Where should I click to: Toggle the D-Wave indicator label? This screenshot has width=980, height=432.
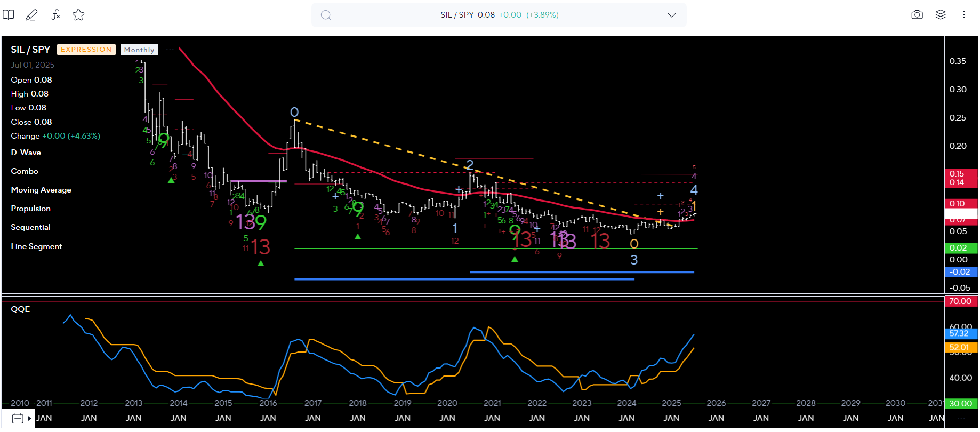point(26,153)
